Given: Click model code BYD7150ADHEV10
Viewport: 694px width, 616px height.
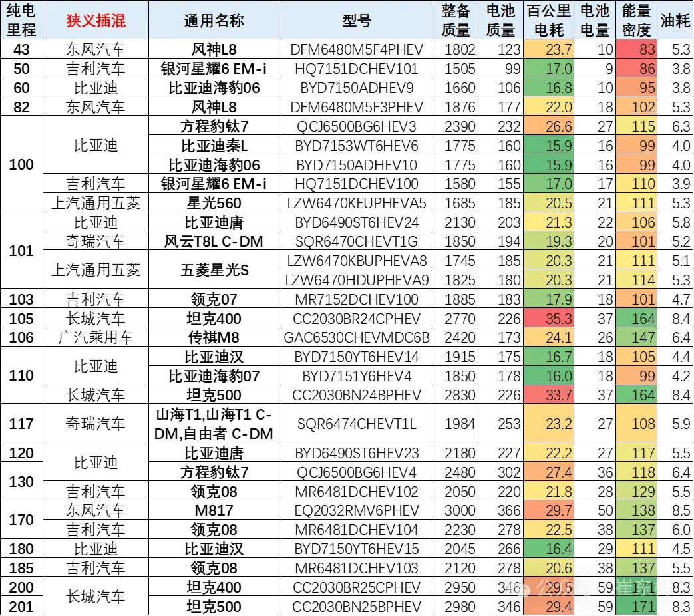Looking at the screenshot, I should coord(357,164).
